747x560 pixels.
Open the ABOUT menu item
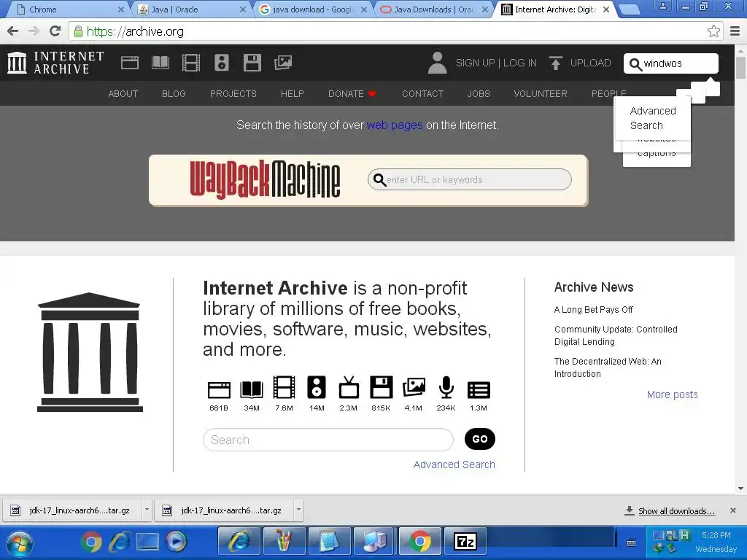click(123, 94)
